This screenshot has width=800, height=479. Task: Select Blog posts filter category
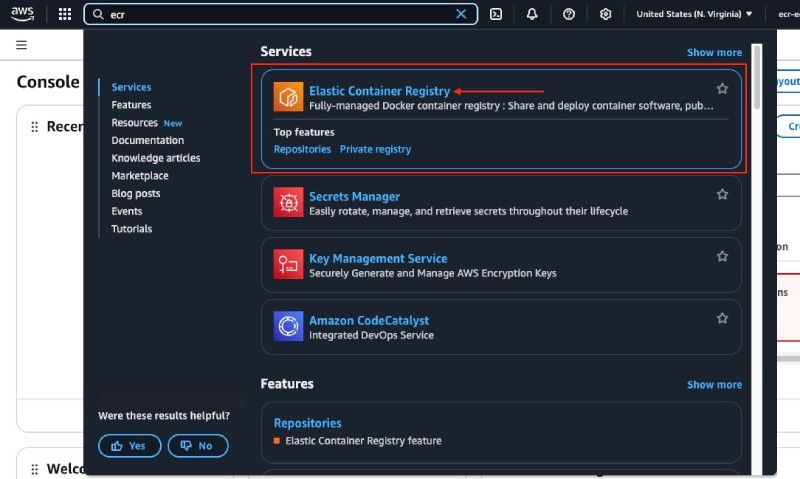(x=136, y=193)
